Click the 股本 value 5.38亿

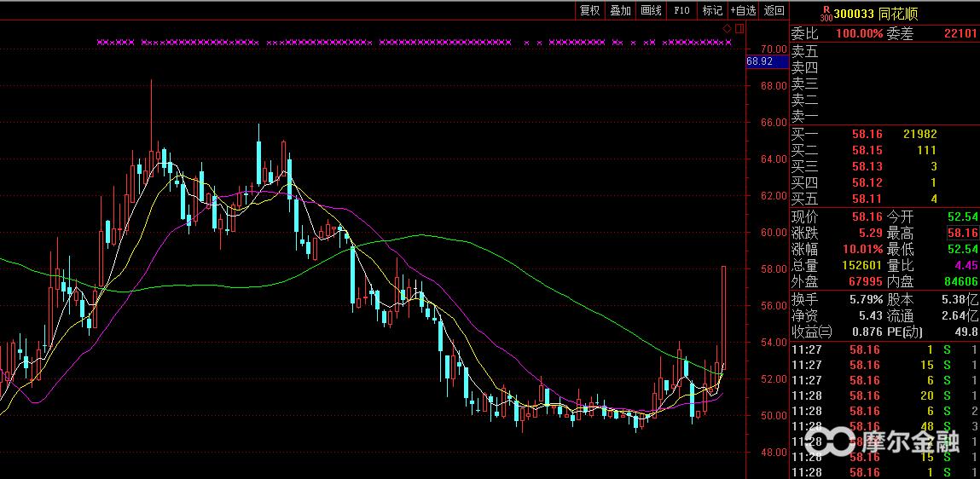coord(960,300)
